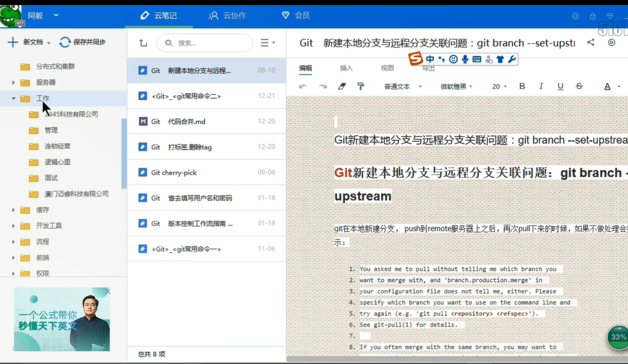
Task: Switch to the 云笔记 tab
Action: coord(159,15)
